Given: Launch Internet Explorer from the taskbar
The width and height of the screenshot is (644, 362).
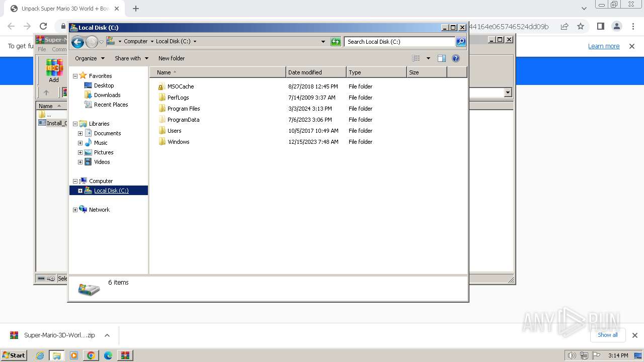Looking at the screenshot, I should pyautogui.click(x=40, y=355).
